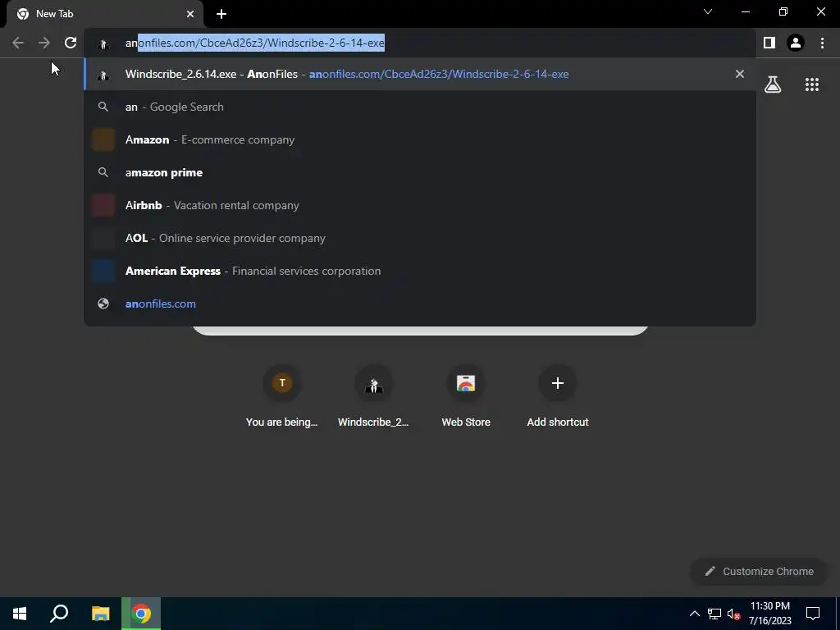Open Chrome three-dot menu
This screenshot has width=840, height=630.
pos(822,43)
